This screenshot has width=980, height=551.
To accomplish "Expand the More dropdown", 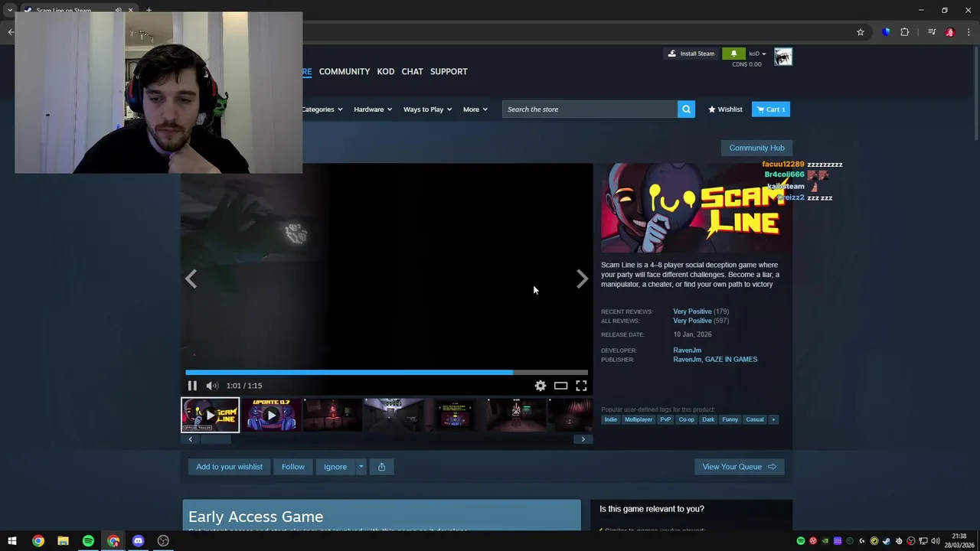I will point(475,109).
